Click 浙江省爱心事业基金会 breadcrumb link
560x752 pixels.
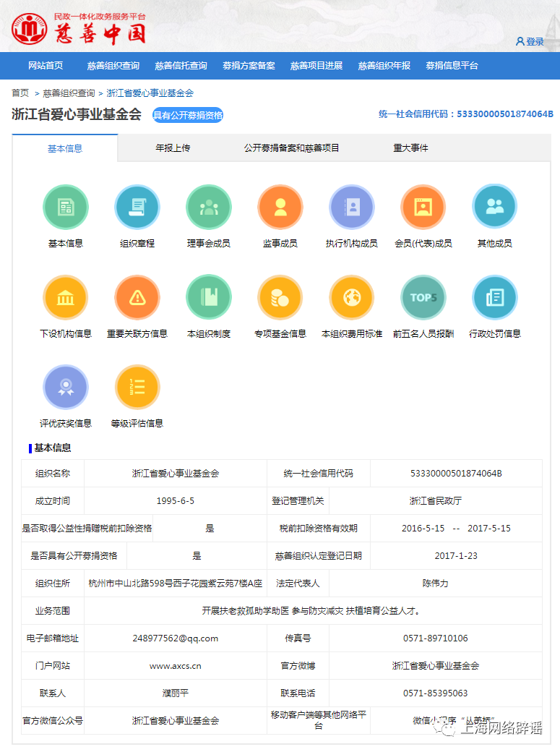(x=150, y=93)
